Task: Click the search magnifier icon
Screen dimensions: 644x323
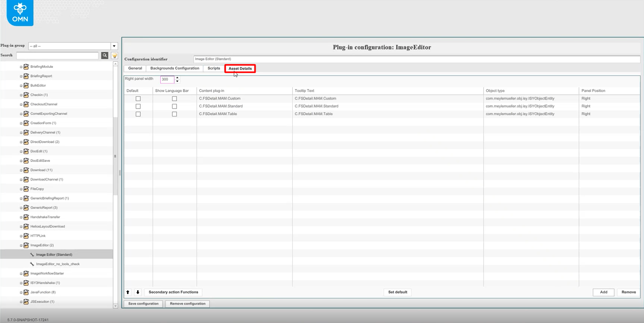Action: (x=105, y=55)
